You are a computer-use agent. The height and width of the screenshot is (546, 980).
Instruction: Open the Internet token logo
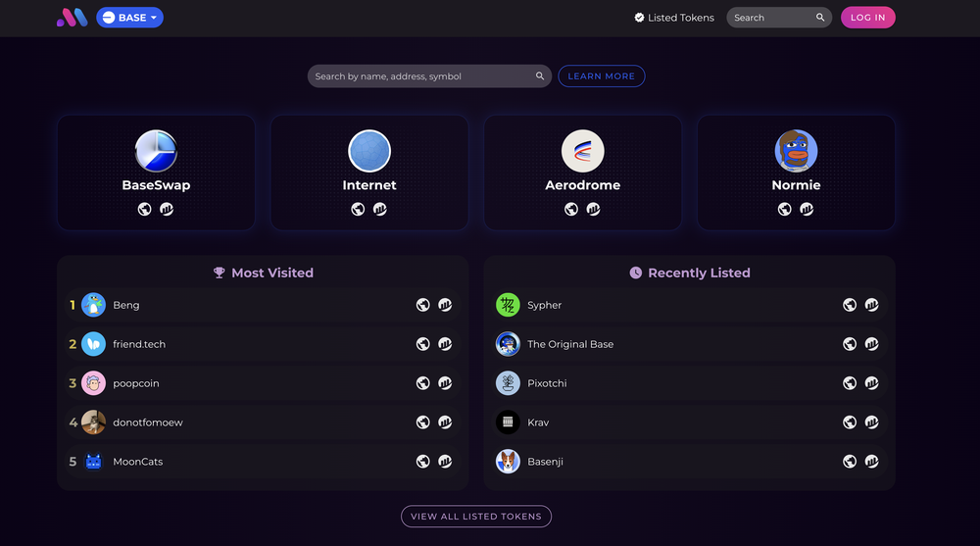coord(369,151)
